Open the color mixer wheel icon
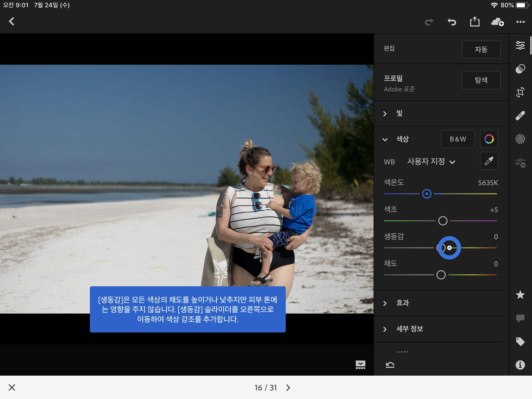Screen dimensions: 532x399 [489, 139]
